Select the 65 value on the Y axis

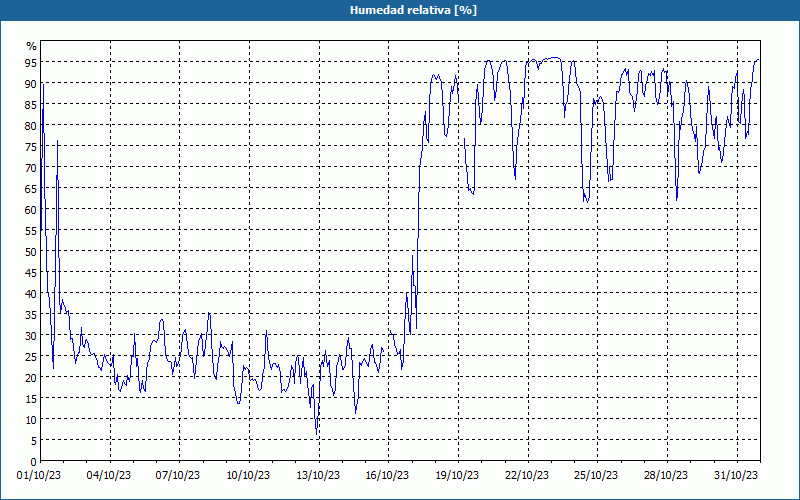point(31,188)
